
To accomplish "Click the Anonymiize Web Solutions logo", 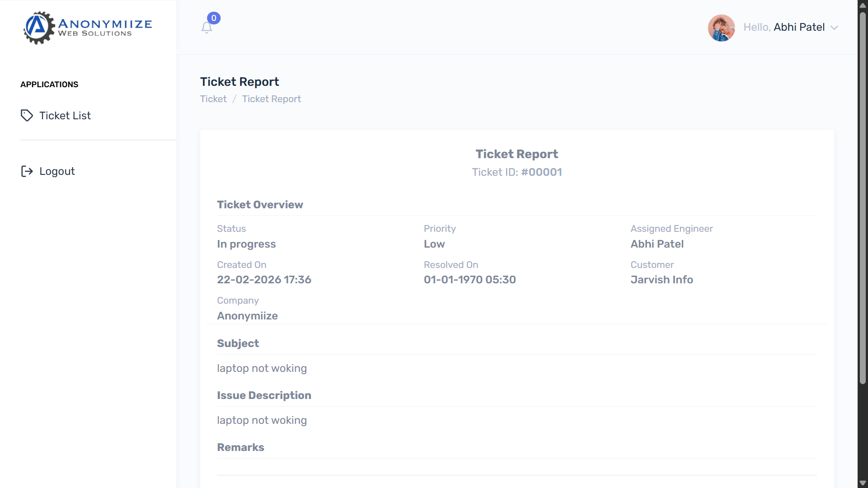I will 88,28.
